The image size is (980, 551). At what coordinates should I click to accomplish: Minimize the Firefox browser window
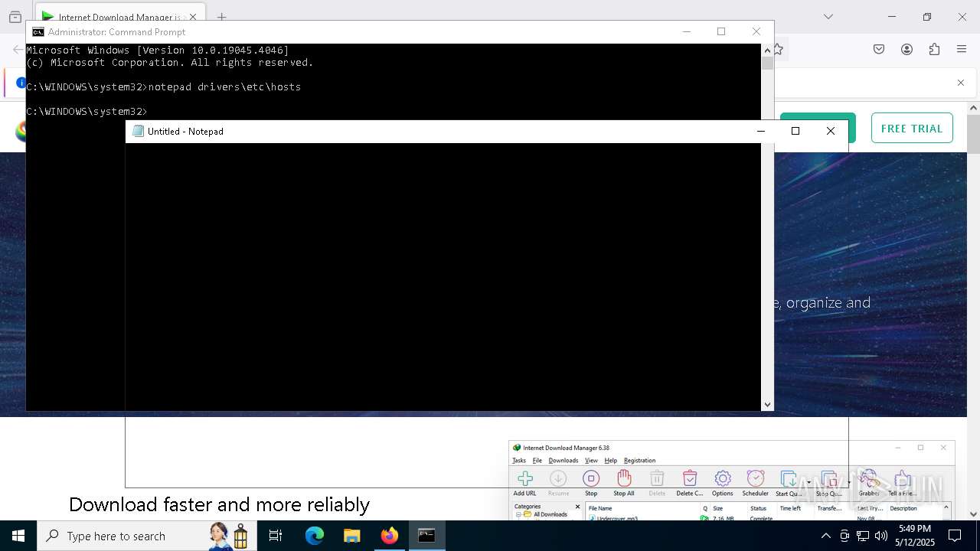[x=892, y=16]
